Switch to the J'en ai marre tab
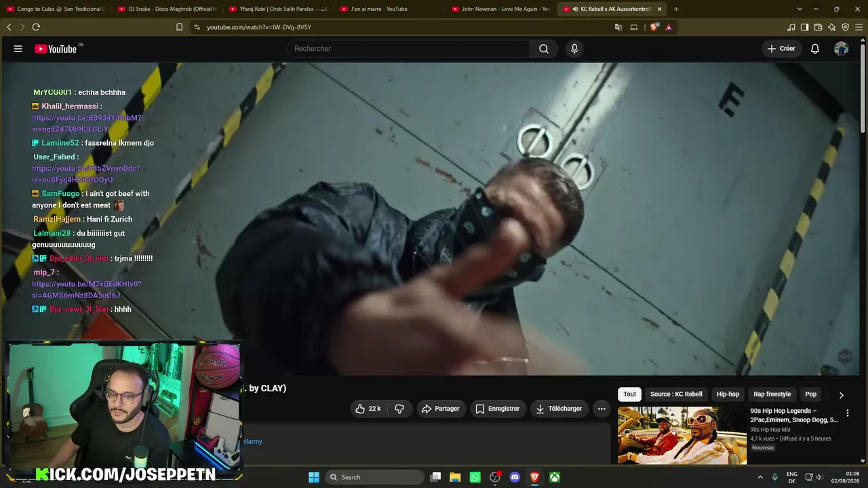Image resolution: width=868 pixels, height=488 pixels. coord(389,9)
